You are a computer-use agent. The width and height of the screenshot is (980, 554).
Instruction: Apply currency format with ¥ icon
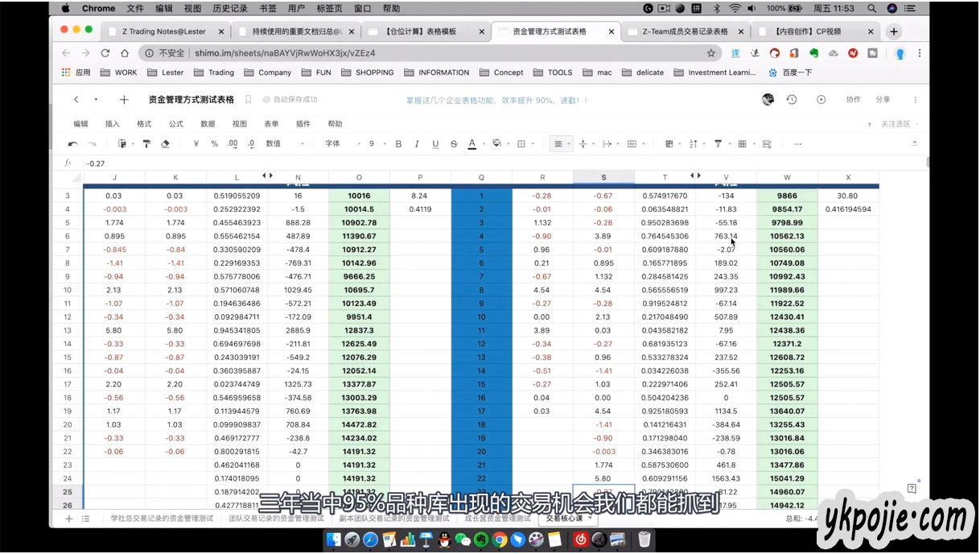(x=196, y=144)
